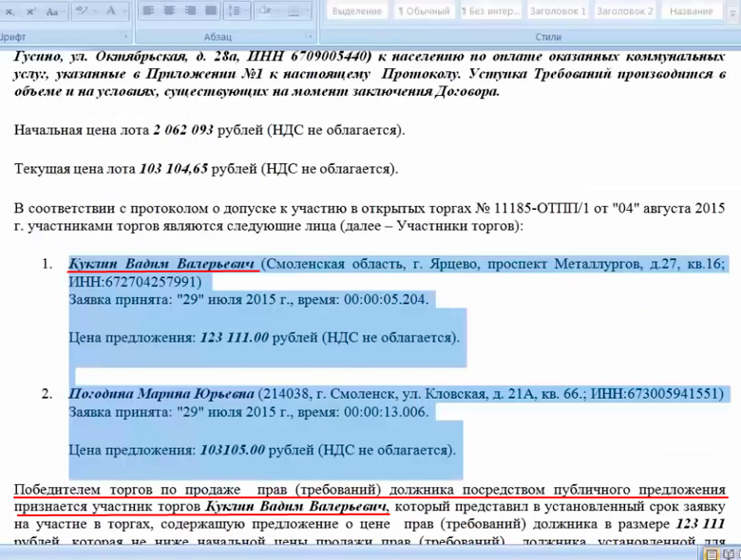
Task: Open font color dropdown arrow
Action: [123, 10]
